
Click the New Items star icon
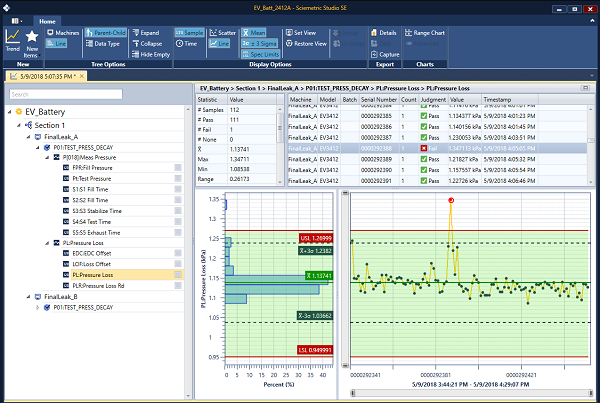coord(32,38)
